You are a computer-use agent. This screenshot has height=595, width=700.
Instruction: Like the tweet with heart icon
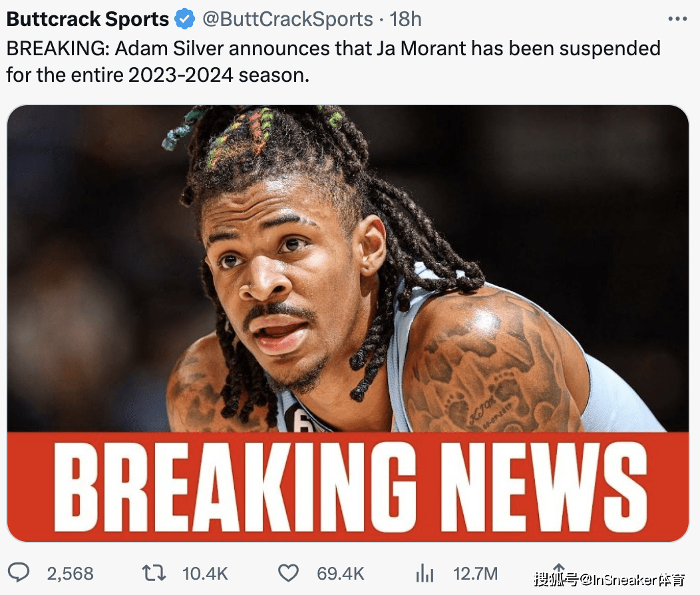point(288,573)
